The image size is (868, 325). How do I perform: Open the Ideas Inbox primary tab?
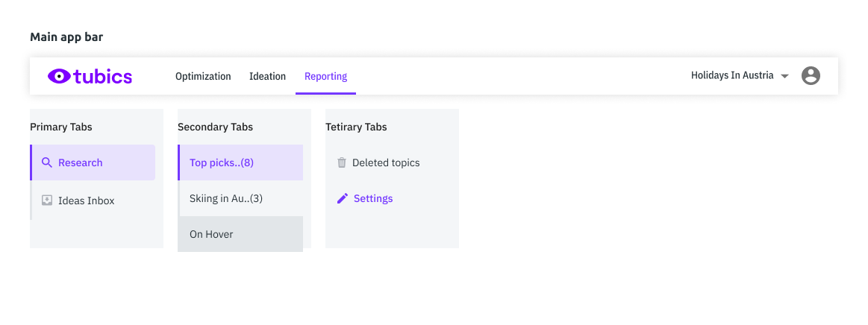(87, 201)
